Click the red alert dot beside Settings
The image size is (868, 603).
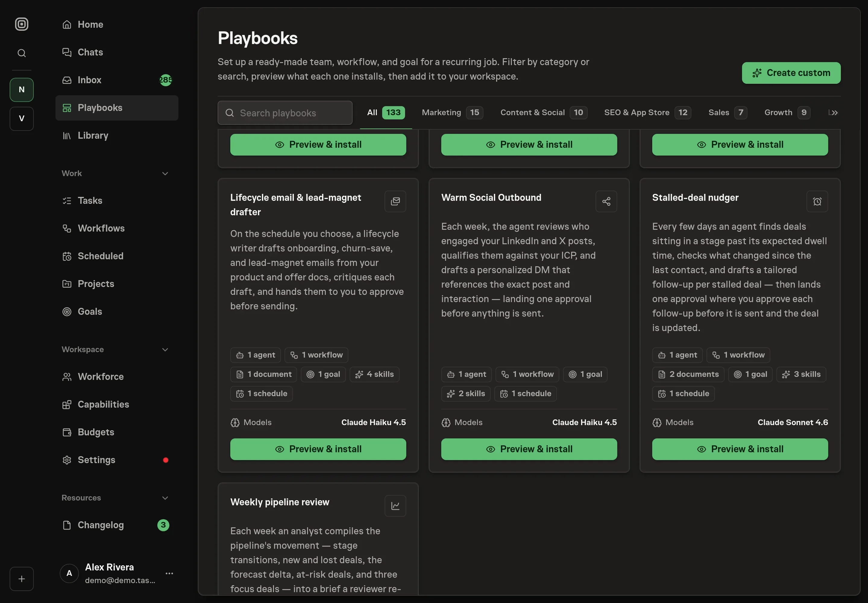pos(165,460)
